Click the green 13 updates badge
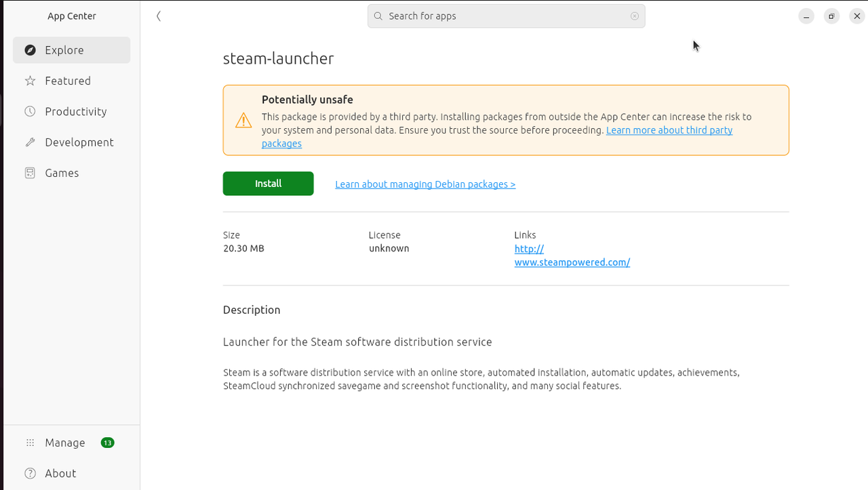Screen dimensions: 868x490 (x=107, y=443)
